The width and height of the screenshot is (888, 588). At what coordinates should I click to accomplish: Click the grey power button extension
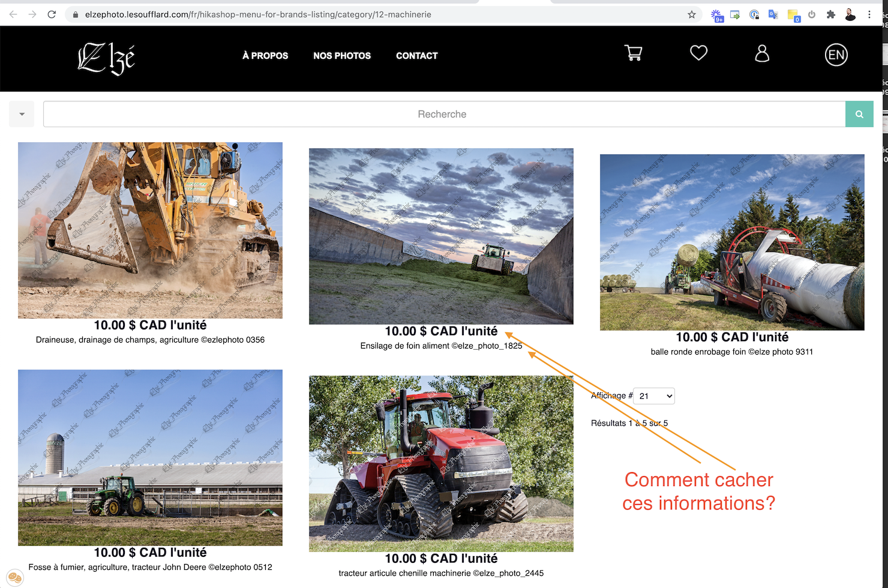point(812,14)
